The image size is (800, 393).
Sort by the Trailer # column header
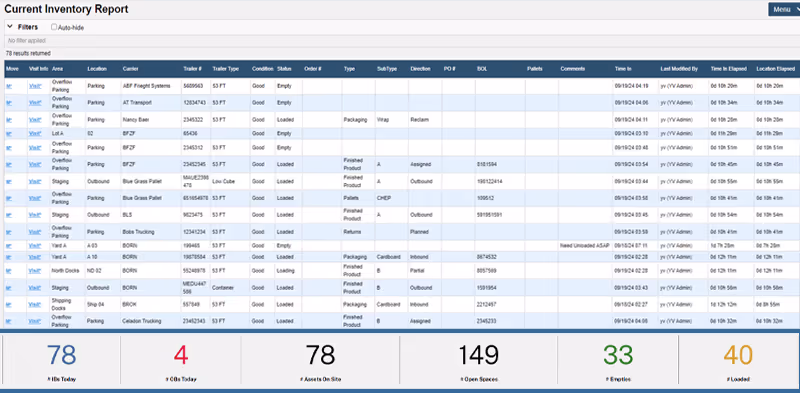193,69
